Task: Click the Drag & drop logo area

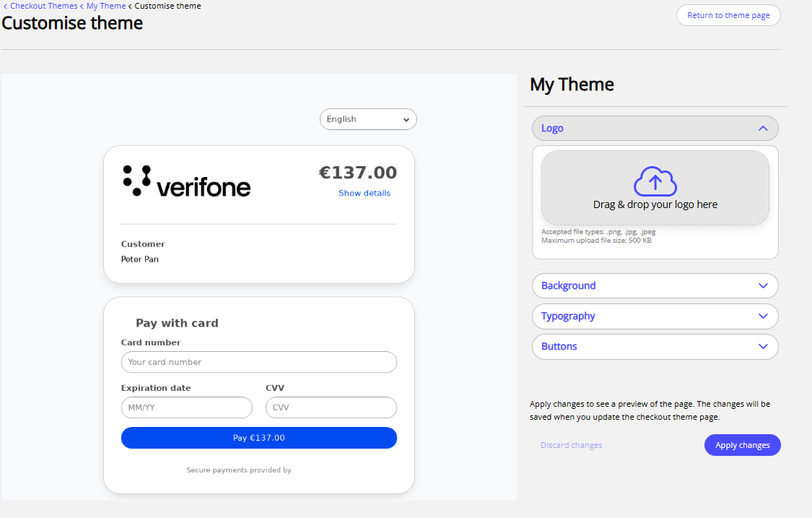Action: 655,188
